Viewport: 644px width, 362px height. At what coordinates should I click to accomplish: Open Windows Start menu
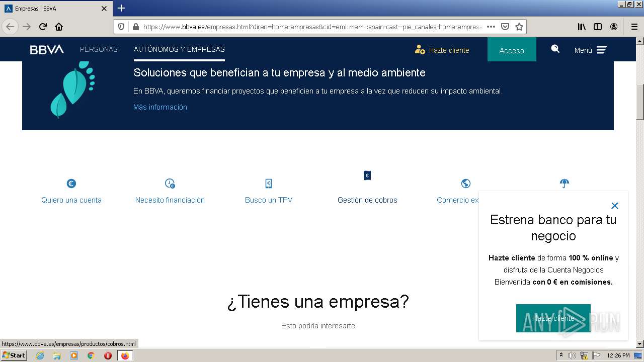click(x=14, y=355)
